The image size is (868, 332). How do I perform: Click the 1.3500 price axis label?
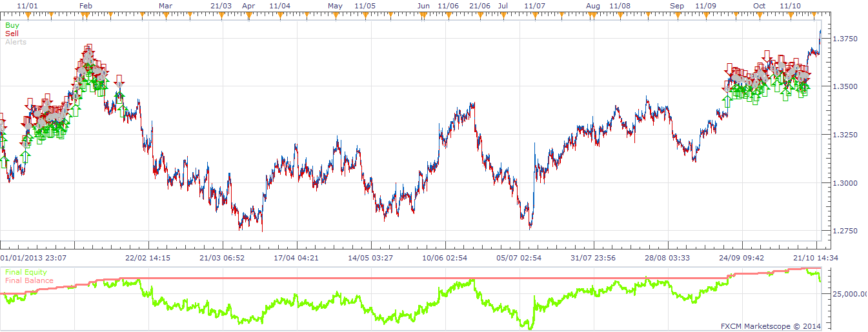pos(845,86)
